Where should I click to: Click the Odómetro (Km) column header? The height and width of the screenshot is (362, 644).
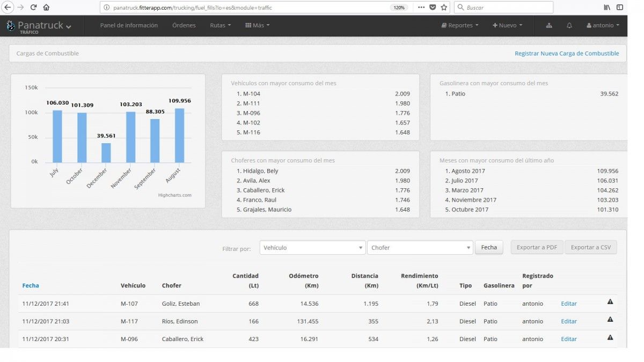pyautogui.click(x=304, y=280)
